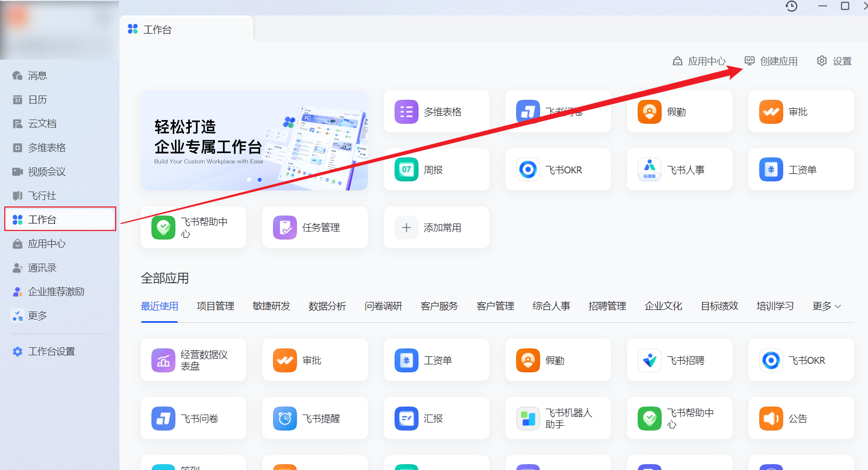868x470 pixels.
Task: Open the 任务管理 app tile
Action: click(x=315, y=227)
